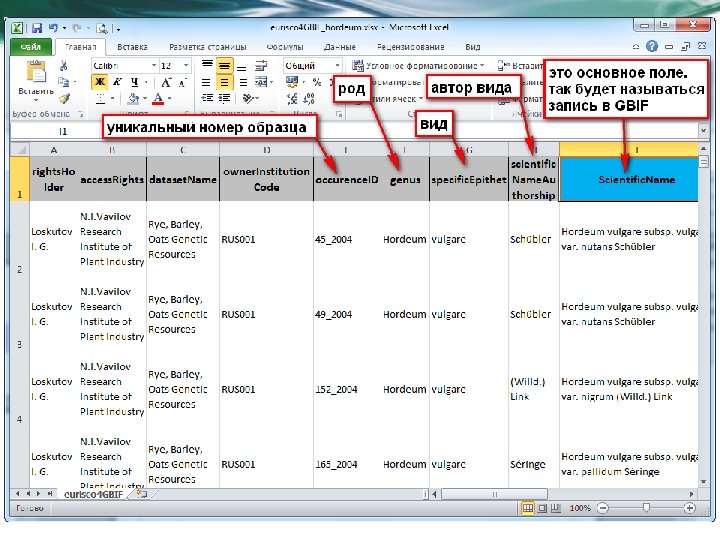Screen dimensions: 720x540
Task: Toggle Align Text Left
Action: tap(207, 83)
